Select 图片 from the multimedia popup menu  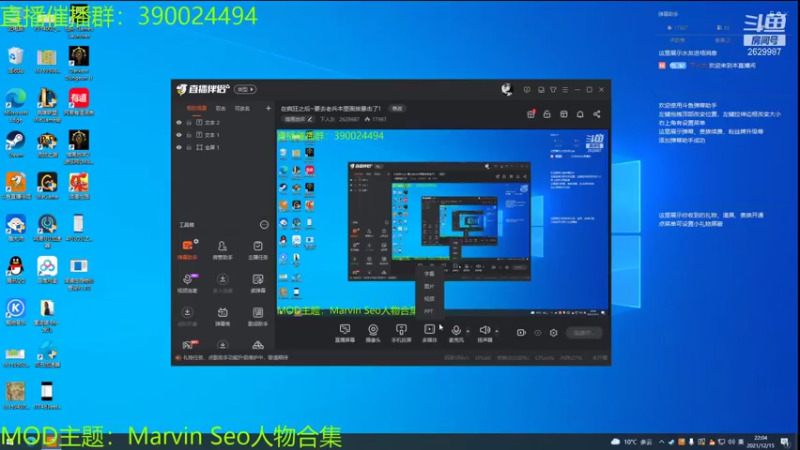point(429,286)
